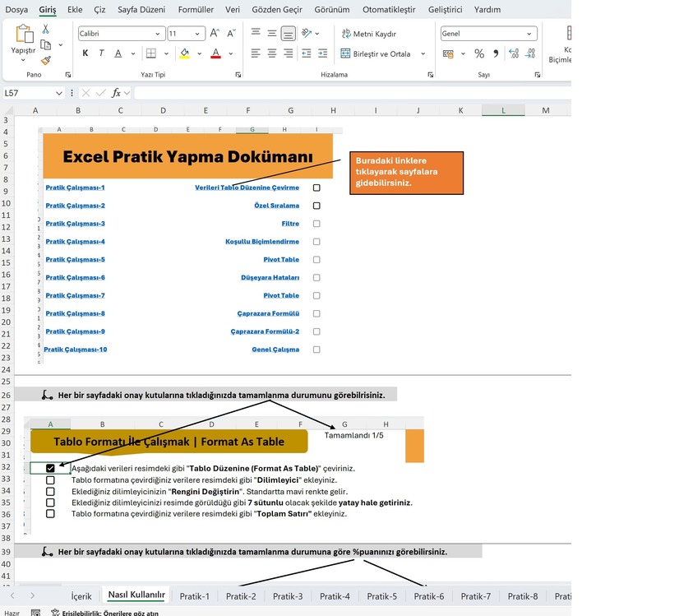This screenshot has height=616, width=693.
Task: Open the Yazı Tipi dialog launcher
Action: (x=238, y=75)
